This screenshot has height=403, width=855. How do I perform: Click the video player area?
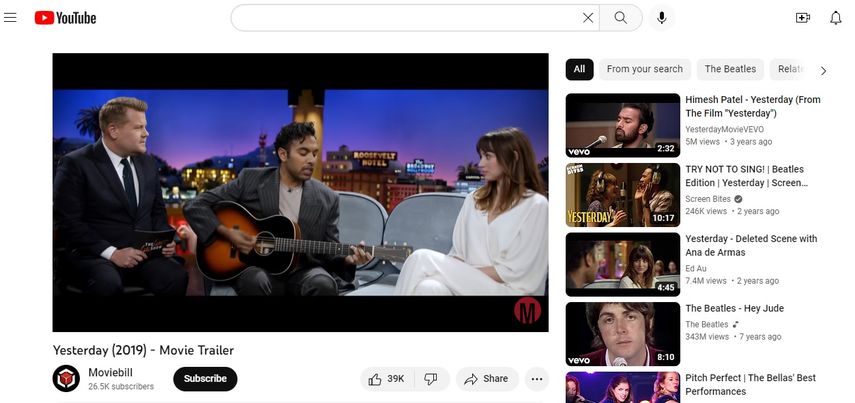click(300, 193)
